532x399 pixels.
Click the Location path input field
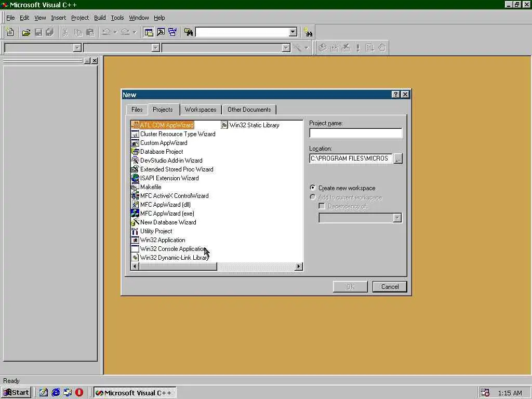(x=351, y=158)
